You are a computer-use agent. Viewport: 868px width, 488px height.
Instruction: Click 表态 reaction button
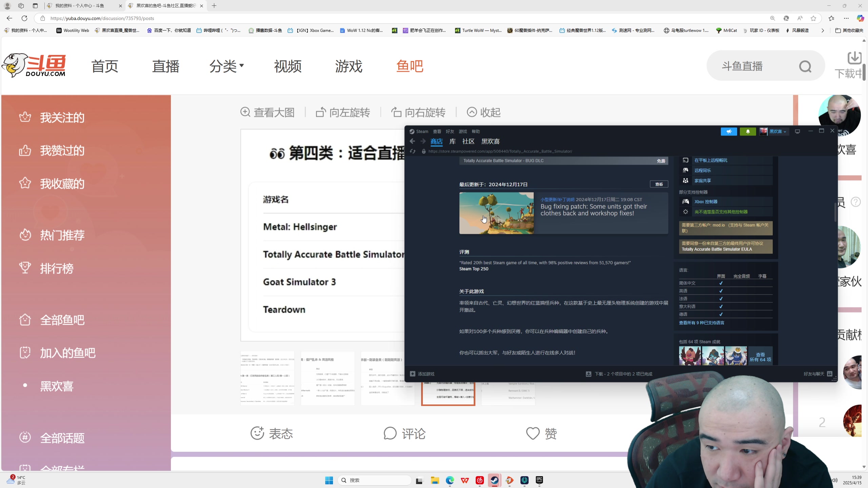tap(272, 433)
